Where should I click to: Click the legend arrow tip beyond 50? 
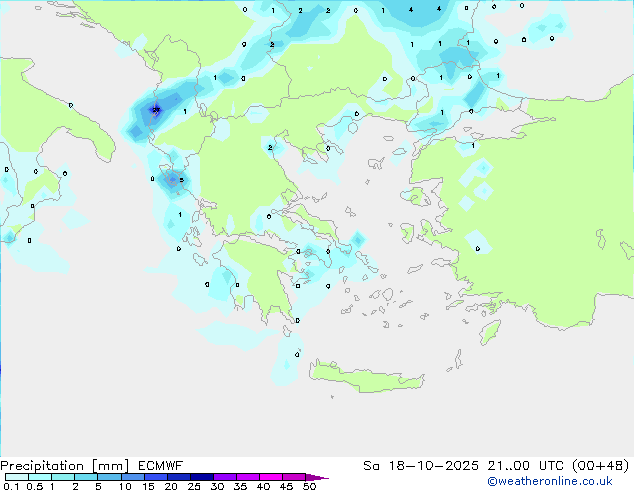tap(318, 477)
